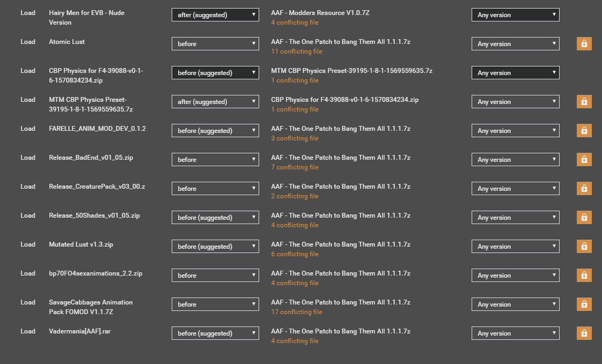
Task: Click the lock icon on the FARELLE_ANIM_MOD_DEV row
Action: point(584,130)
